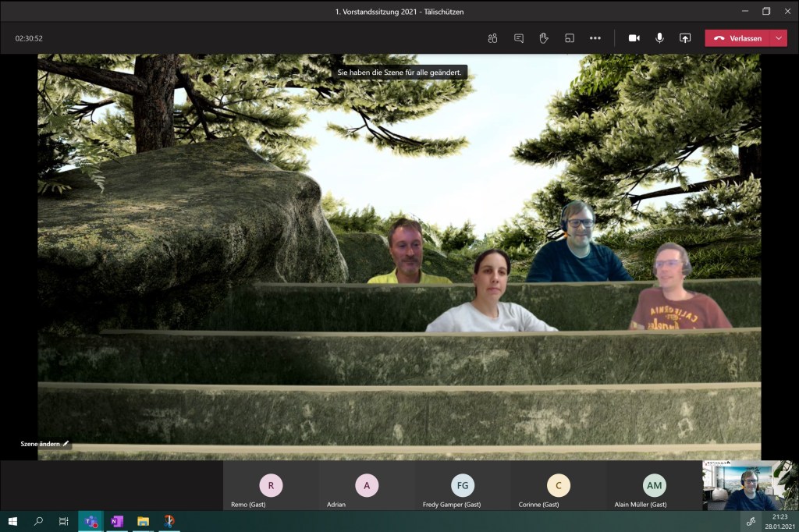The height and width of the screenshot is (532, 799).
Task: Click your self-view video thumbnail
Action: click(750, 485)
